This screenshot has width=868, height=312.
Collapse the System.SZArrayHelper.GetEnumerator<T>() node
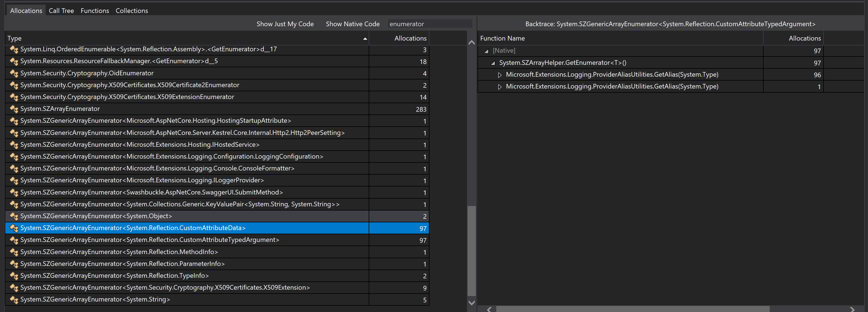click(x=493, y=63)
